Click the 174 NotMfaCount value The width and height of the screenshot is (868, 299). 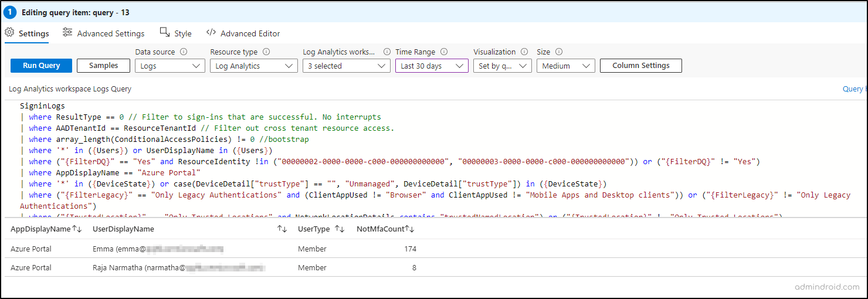(410, 249)
